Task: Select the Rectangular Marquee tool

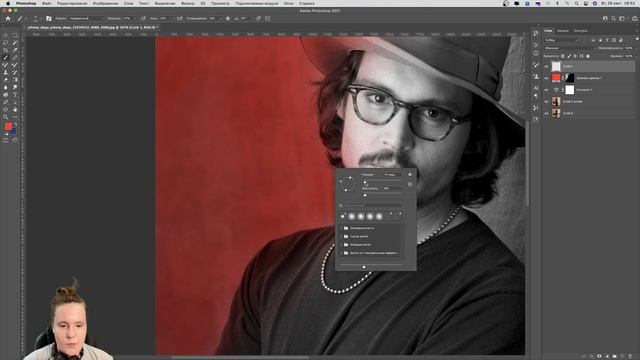Action: tap(15, 36)
